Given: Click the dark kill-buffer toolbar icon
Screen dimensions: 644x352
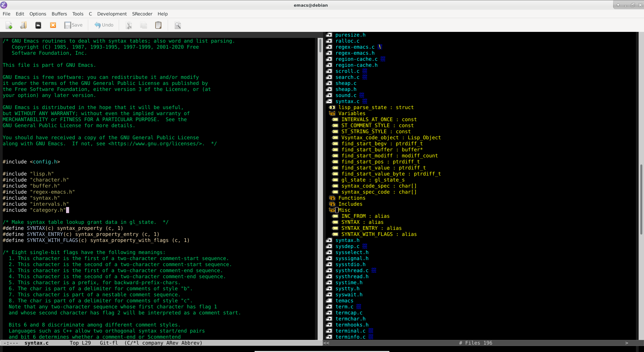Looking at the screenshot, I should [38, 25].
